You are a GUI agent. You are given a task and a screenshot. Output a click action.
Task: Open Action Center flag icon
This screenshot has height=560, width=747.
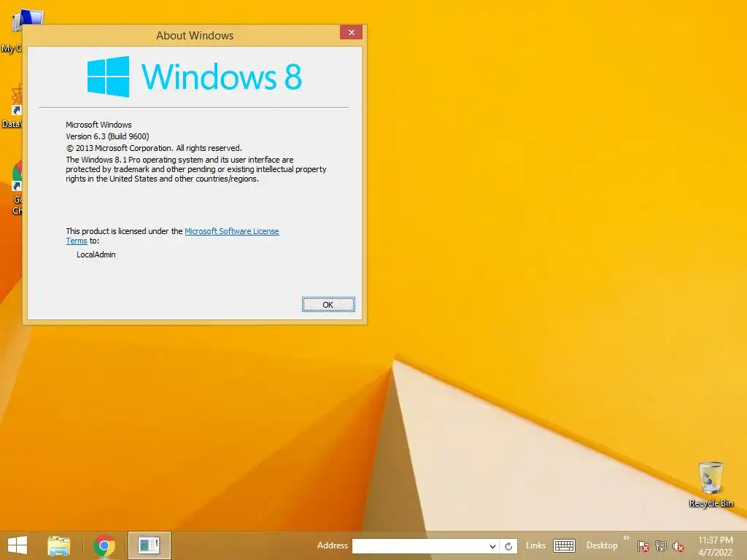(643, 546)
